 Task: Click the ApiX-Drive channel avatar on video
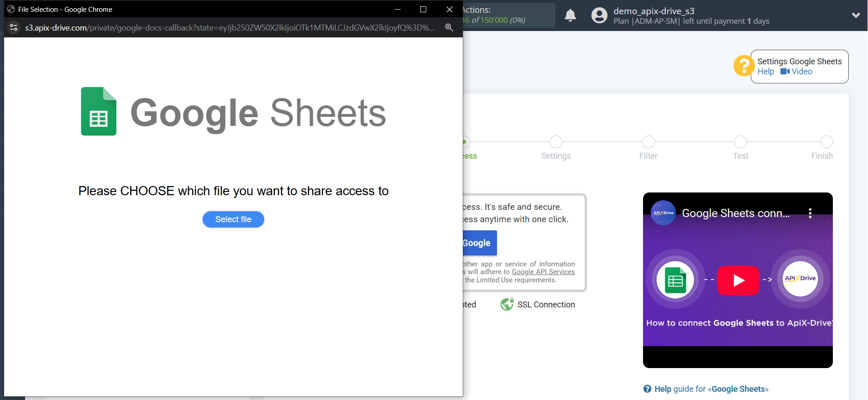[x=663, y=213]
